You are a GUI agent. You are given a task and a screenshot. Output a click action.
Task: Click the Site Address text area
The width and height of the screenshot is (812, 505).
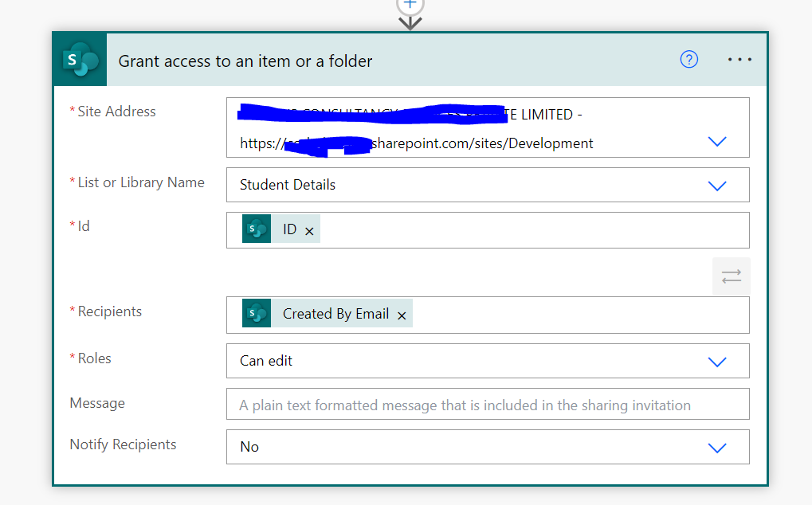click(438, 127)
